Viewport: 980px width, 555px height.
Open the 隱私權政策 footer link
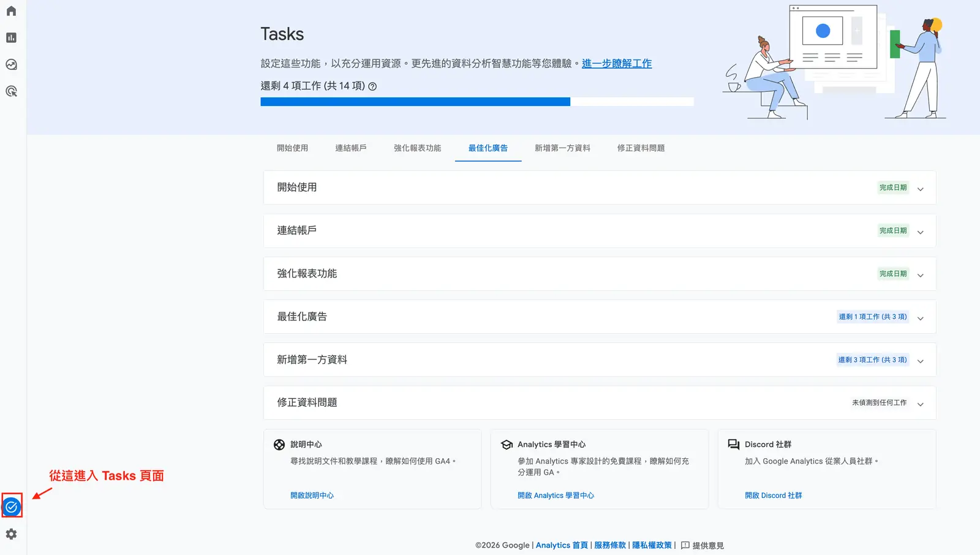pos(652,545)
